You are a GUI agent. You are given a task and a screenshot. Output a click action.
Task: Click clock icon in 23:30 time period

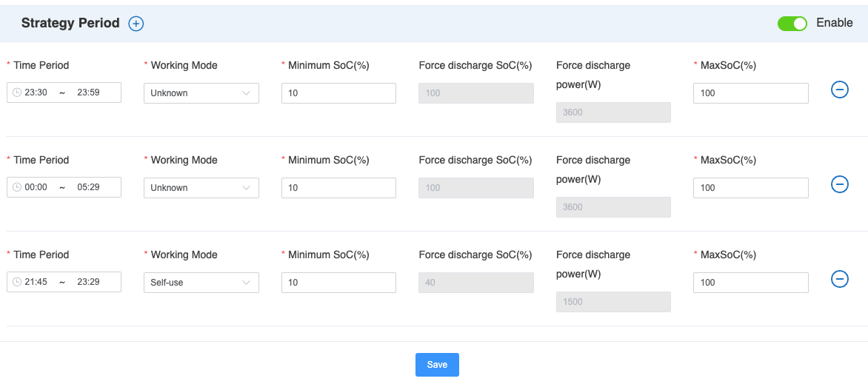coord(17,93)
